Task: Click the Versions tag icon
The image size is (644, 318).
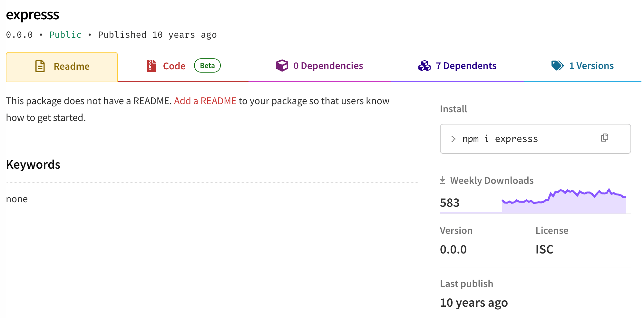Action: pos(558,66)
